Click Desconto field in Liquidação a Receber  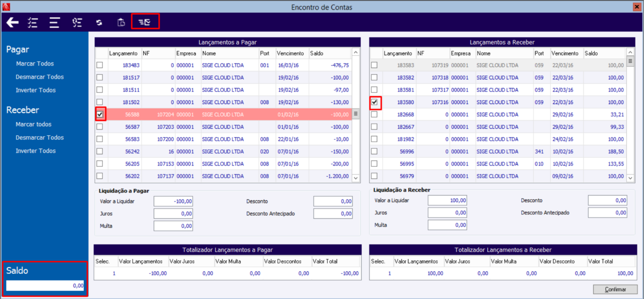(x=608, y=201)
